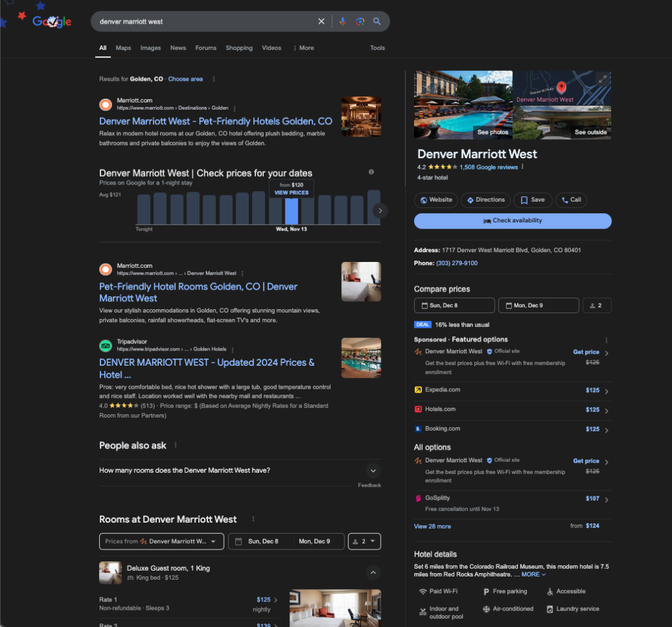The width and height of the screenshot is (672, 627).
Task: Open options dots for second Marriott.com result
Action: pyautogui.click(x=242, y=274)
